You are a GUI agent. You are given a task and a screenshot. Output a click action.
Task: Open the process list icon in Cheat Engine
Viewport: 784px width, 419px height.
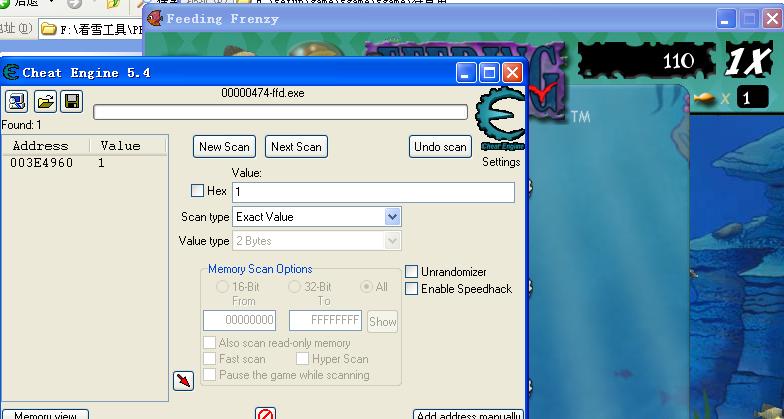coord(16,102)
